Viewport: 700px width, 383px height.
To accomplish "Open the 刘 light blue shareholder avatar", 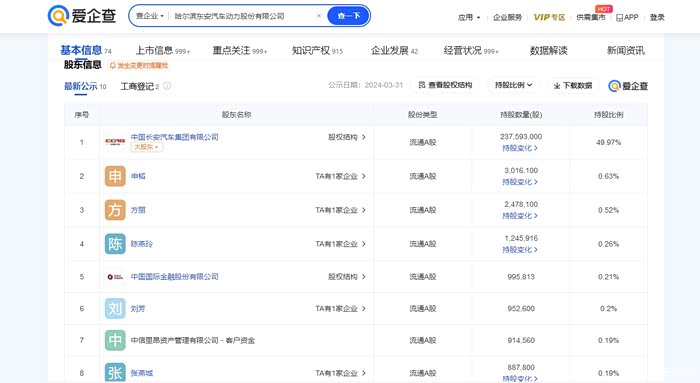I will tap(115, 308).
